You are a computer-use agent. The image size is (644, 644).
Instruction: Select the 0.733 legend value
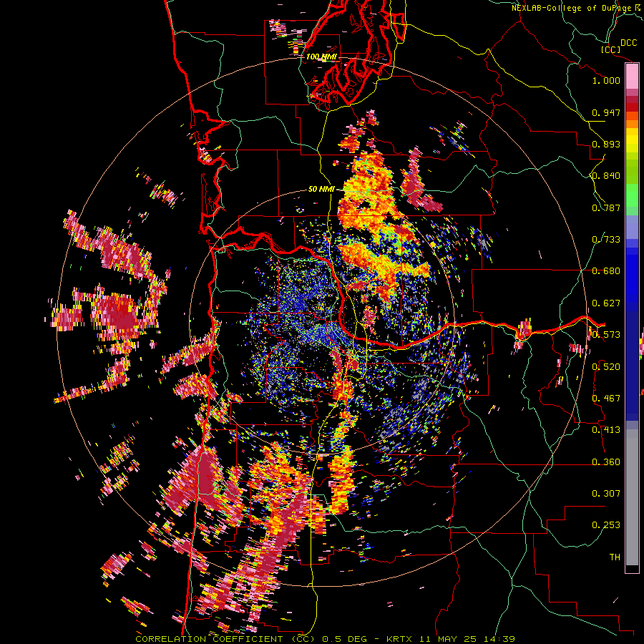click(606, 240)
